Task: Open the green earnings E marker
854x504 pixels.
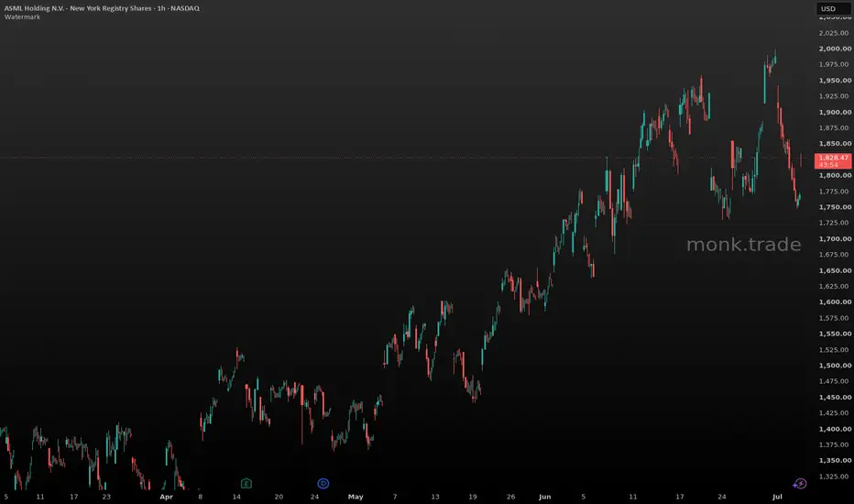Action: (246, 483)
